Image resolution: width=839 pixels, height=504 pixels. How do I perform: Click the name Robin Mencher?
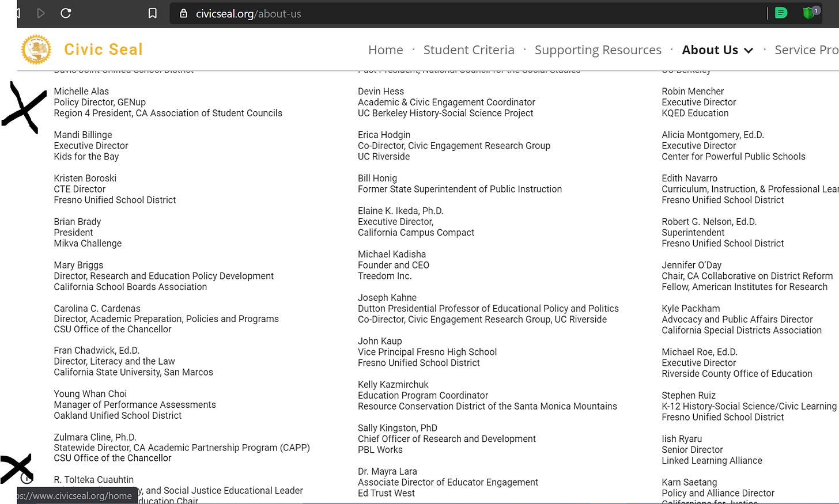click(x=693, y=91)
